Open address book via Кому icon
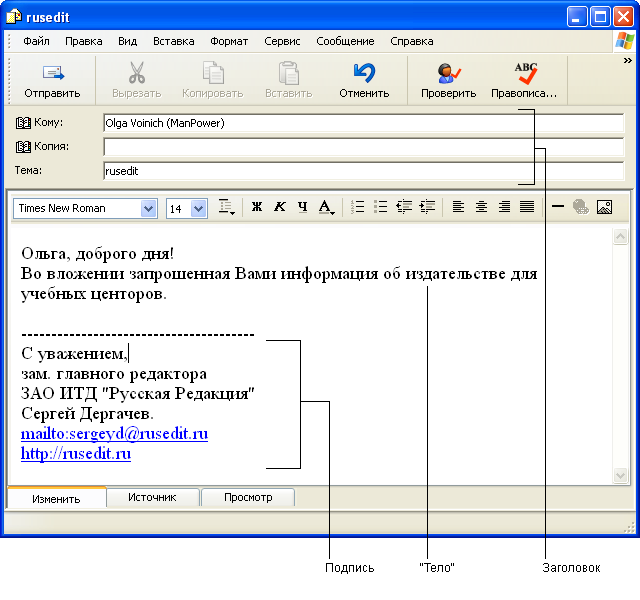The height and width of the screenshot is (600, 640). point(23,122)
